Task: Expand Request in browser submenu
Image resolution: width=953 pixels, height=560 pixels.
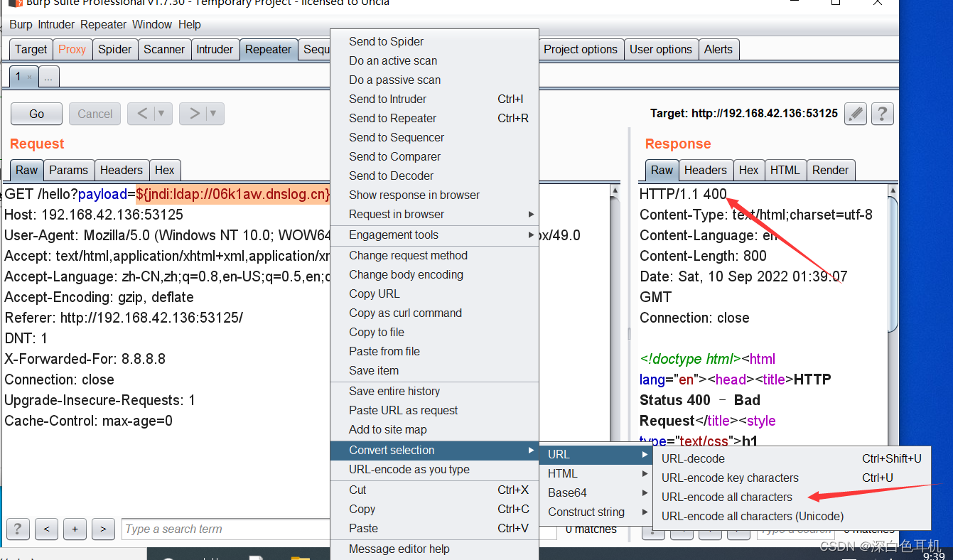Action: pos(435,214)
